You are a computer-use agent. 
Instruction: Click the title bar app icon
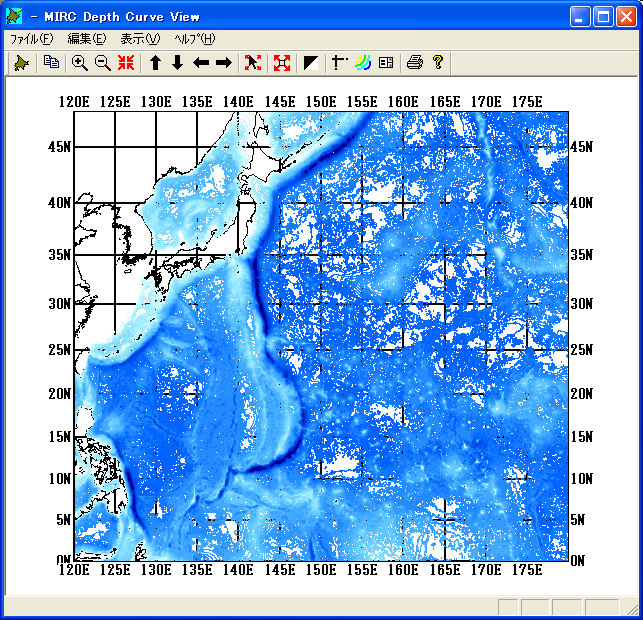tap(14, 16)
